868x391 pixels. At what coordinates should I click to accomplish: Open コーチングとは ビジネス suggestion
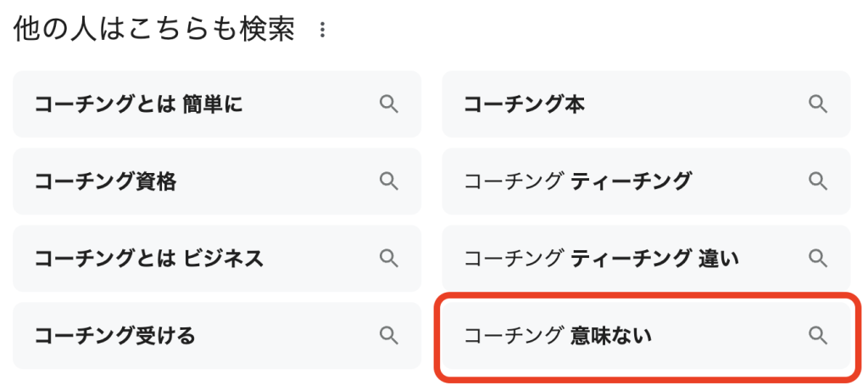click(148, 258)
